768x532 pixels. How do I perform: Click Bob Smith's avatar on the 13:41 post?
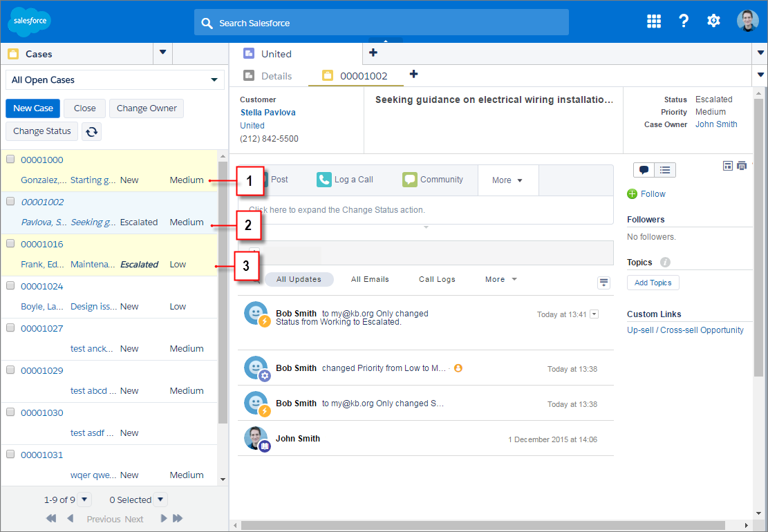[x=256, y=313]
